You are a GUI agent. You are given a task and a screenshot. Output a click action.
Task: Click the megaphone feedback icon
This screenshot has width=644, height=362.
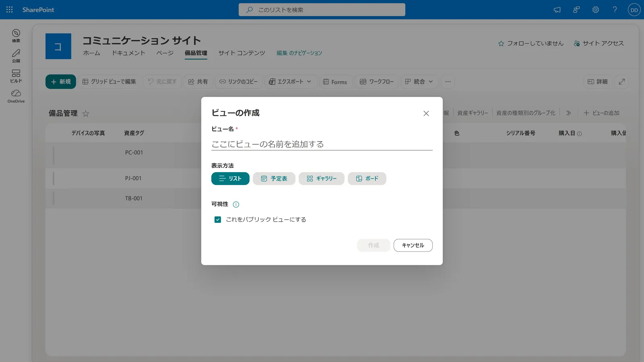click(x=557, y=10)
